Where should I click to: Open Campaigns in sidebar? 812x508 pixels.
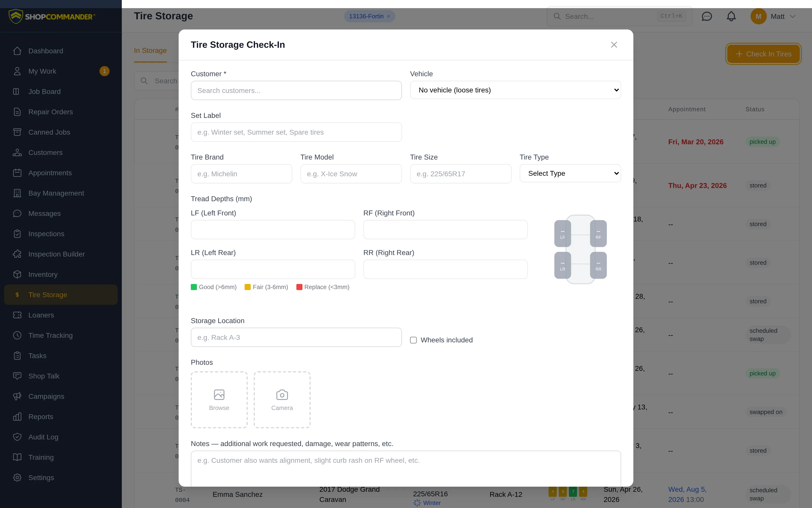point(61,396)
